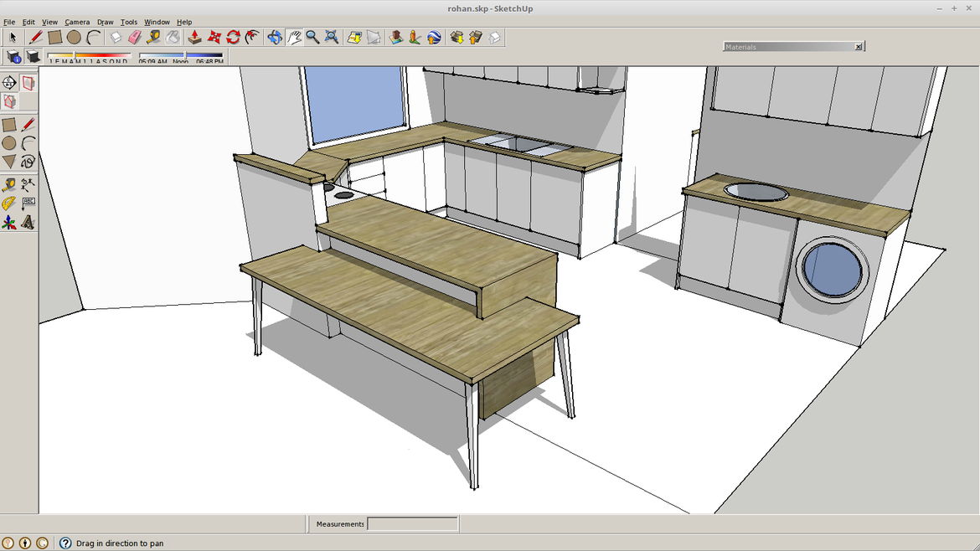Adjust the time-of-day shadow slider
980x551 pixels.
(186, 54)
